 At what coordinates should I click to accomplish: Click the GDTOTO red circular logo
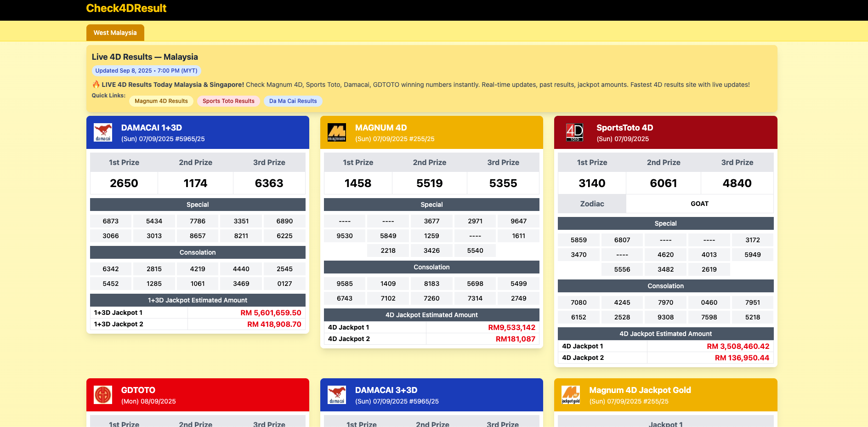(103, 395)
